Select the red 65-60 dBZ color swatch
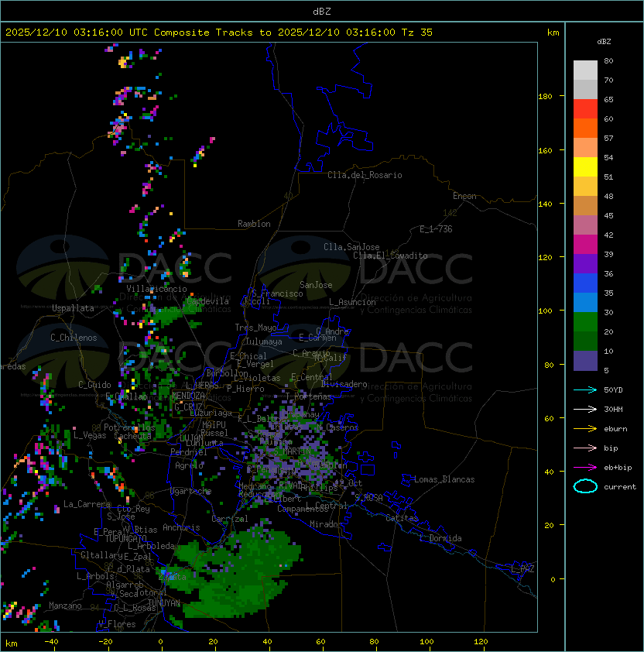644x652 pixels. [x=585, y=109]
